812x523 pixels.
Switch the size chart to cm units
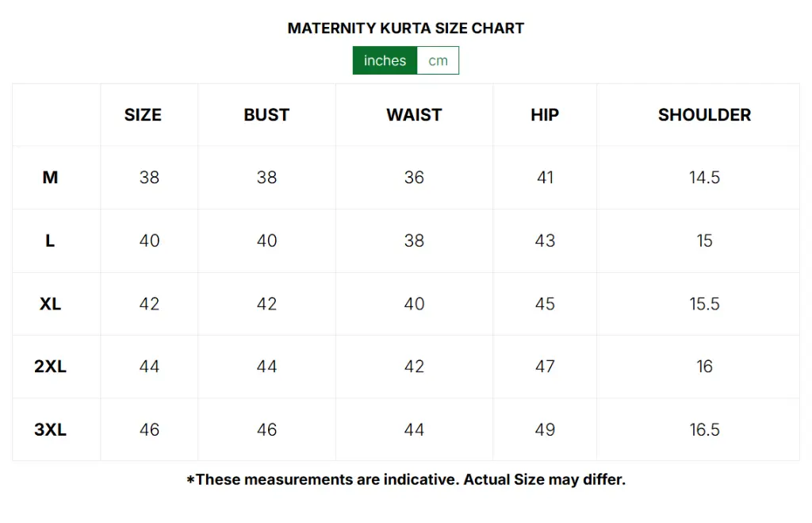click(438, 60)
